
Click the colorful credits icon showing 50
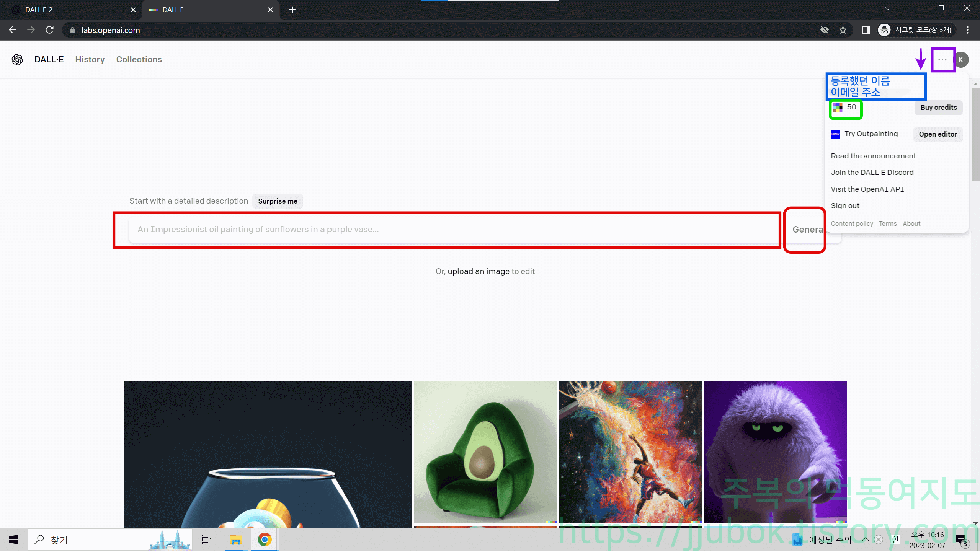838,108
